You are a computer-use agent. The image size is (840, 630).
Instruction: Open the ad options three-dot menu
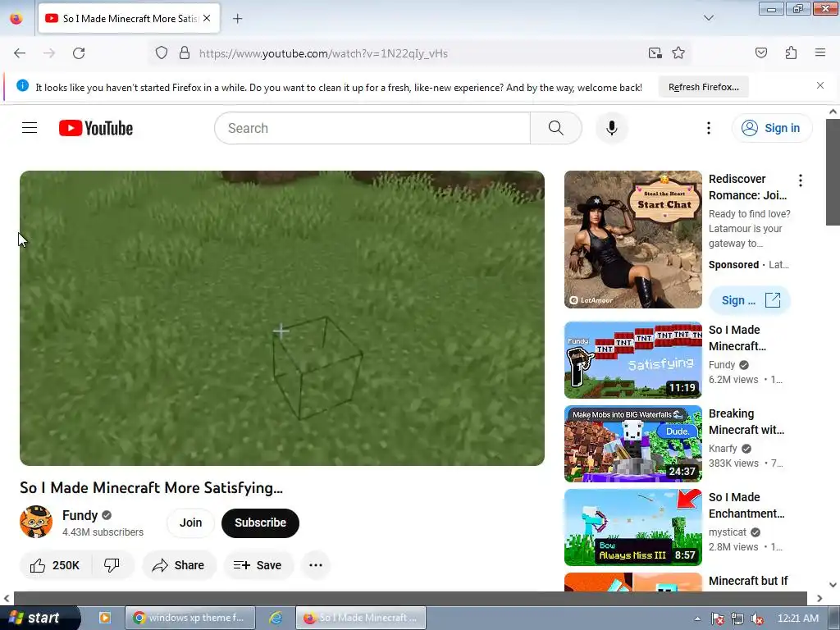coord(801,180)
